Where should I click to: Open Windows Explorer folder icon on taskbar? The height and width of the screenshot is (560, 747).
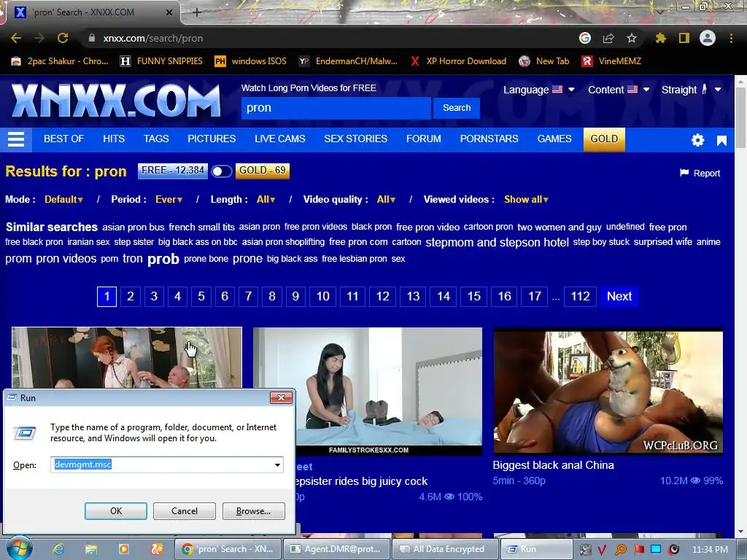[91, 549]
